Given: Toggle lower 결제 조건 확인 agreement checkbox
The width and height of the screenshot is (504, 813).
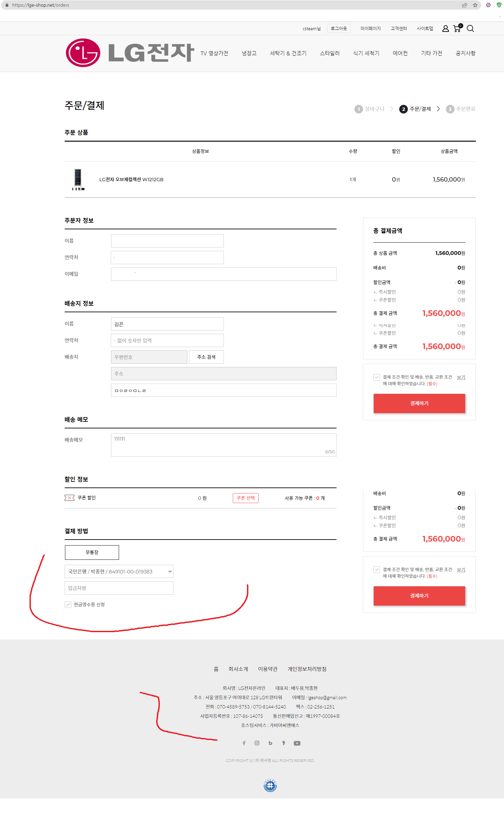Looking at the screenshot, I should pyautogui.click(x=377, y=570).
